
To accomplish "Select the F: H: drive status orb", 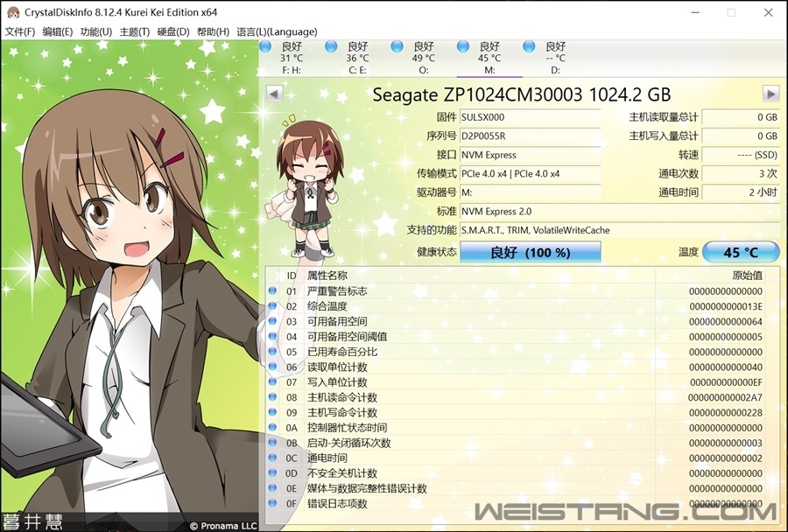I will coord(265,46).
